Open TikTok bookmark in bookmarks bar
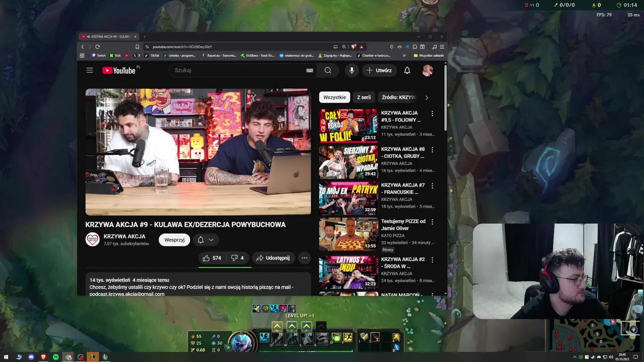Image resolution: width=644 pixels, height=362 pixels. click(x=152, y=55)
